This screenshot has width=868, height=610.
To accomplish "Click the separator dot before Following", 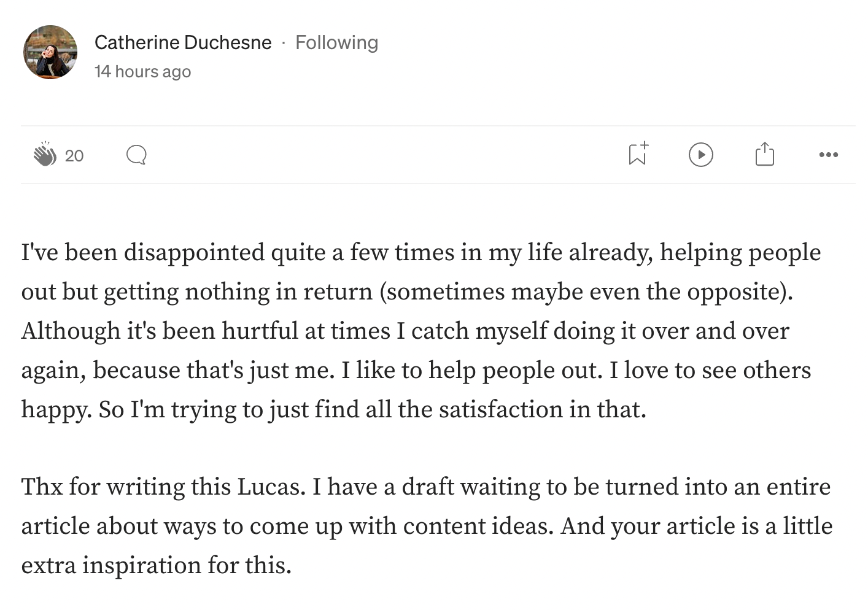I will point(283,43).
